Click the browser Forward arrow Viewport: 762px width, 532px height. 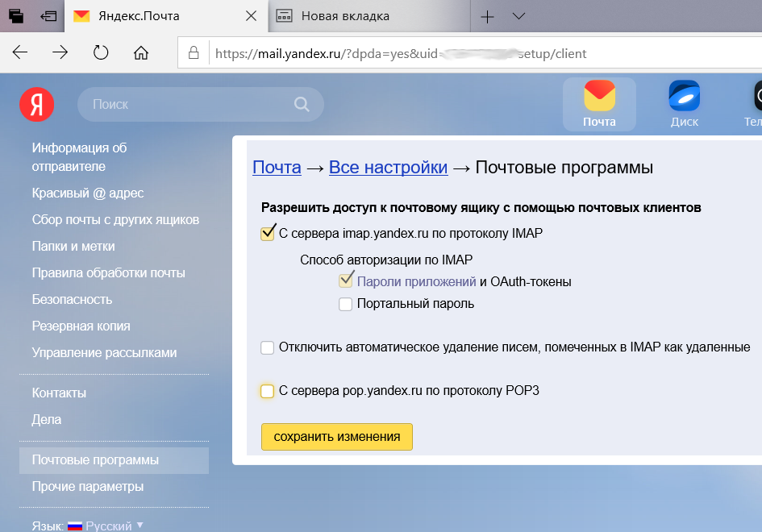coord(60,52)
